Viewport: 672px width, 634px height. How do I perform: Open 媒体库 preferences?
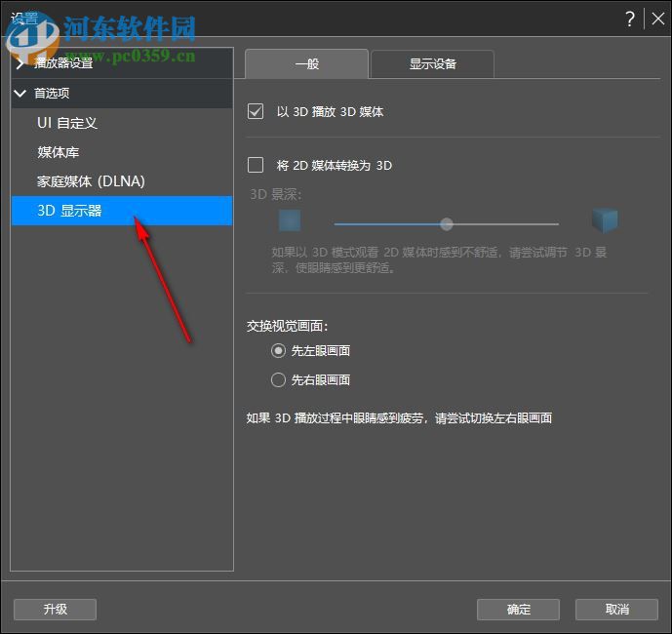tap(122, 152)
